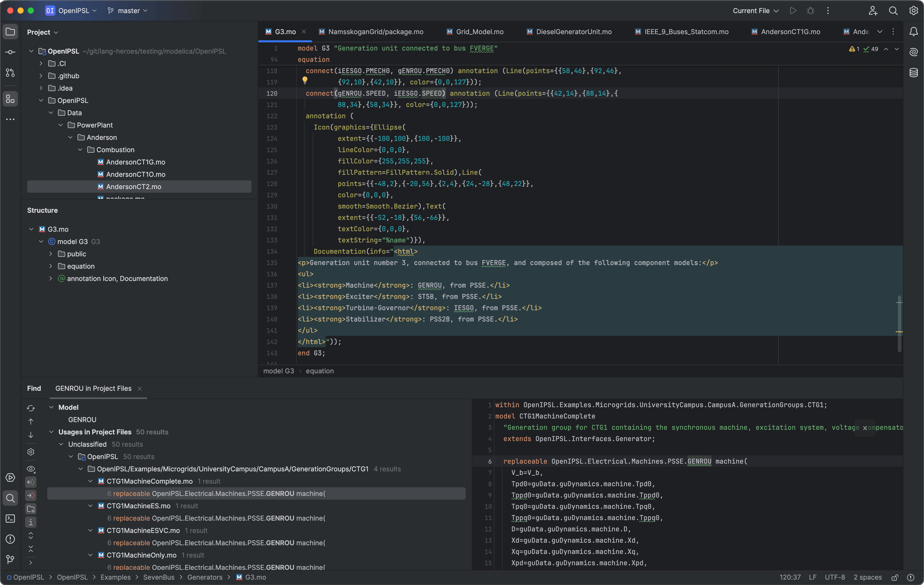Collapse CTG1MachineES.mo results
Image resolution: width=924 pixels, height=585 pixels.
(91, 506)
